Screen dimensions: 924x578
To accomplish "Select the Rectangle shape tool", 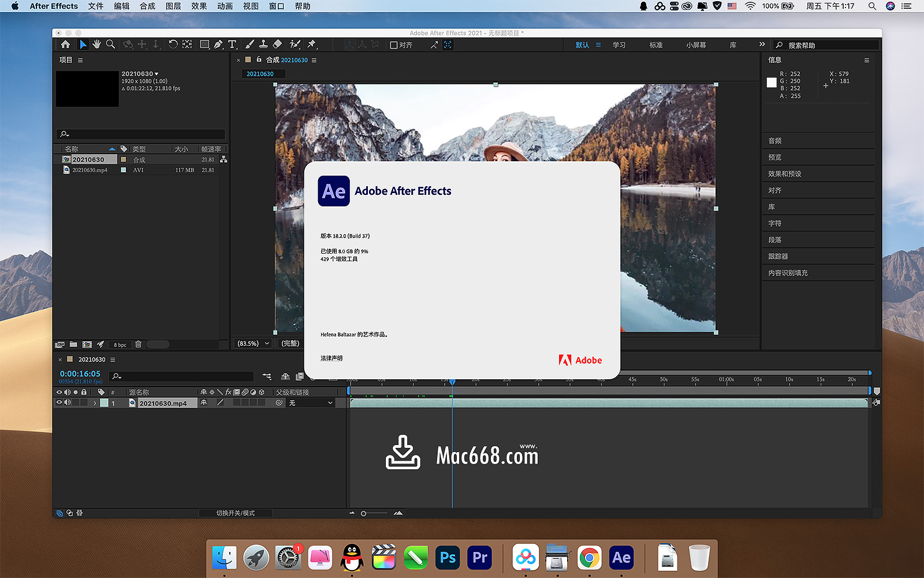I will coord(204,45).
